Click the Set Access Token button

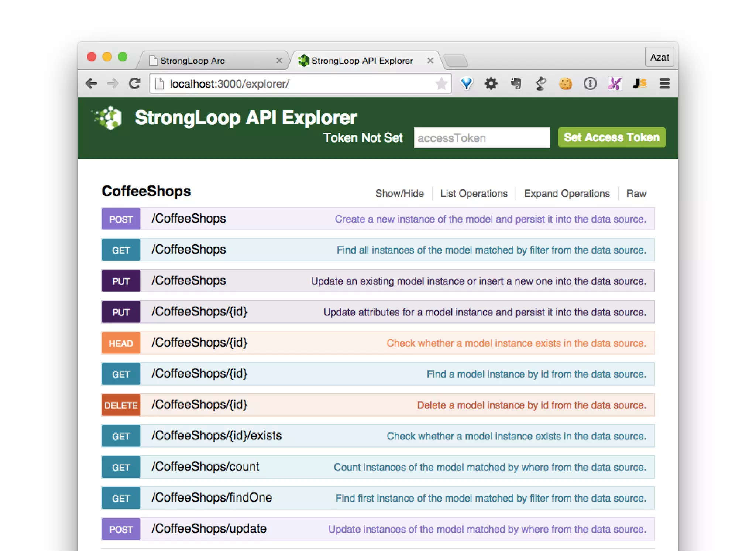[x=612, y=137]
